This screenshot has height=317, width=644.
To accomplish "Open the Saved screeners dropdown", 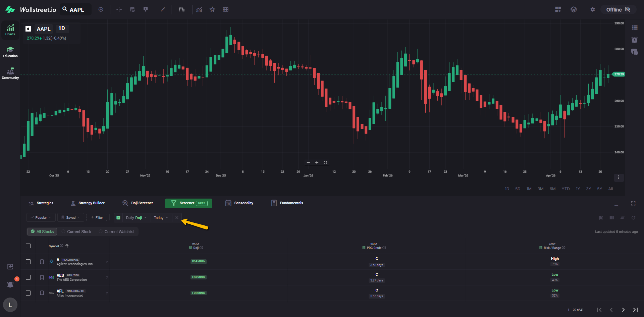I will (x=70, y=218).
